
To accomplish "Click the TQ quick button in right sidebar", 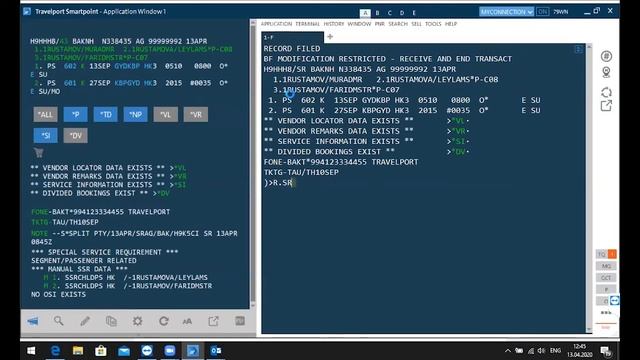I will [602, 254].
